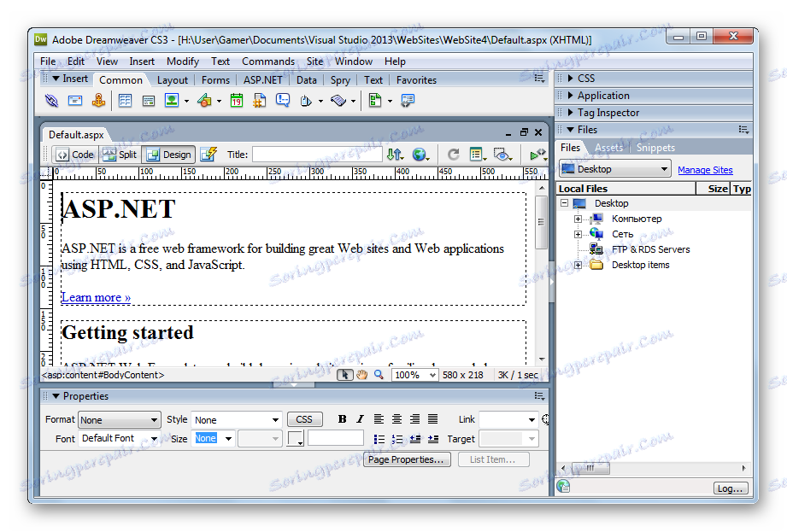Switch to the Spry insert tab
The width and height of the screenshot is (787, 532).
340,80
